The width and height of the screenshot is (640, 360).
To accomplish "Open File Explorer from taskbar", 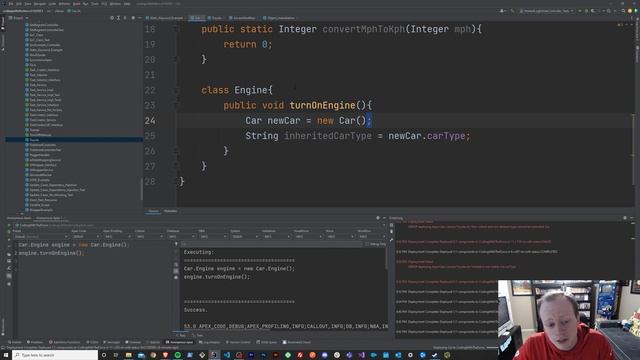I will coord(129,355).
